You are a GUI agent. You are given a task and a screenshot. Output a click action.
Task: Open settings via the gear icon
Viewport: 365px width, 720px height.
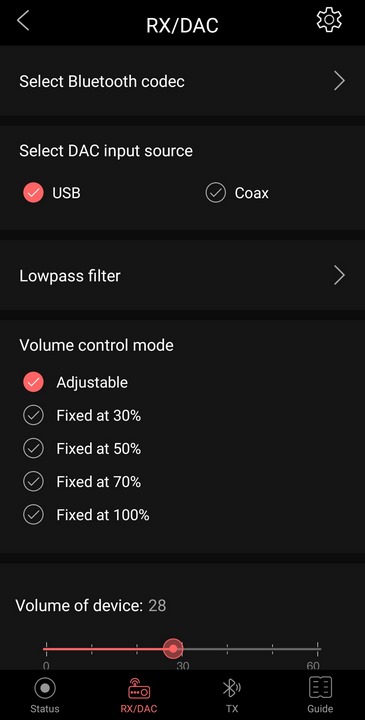click(329, 21)
